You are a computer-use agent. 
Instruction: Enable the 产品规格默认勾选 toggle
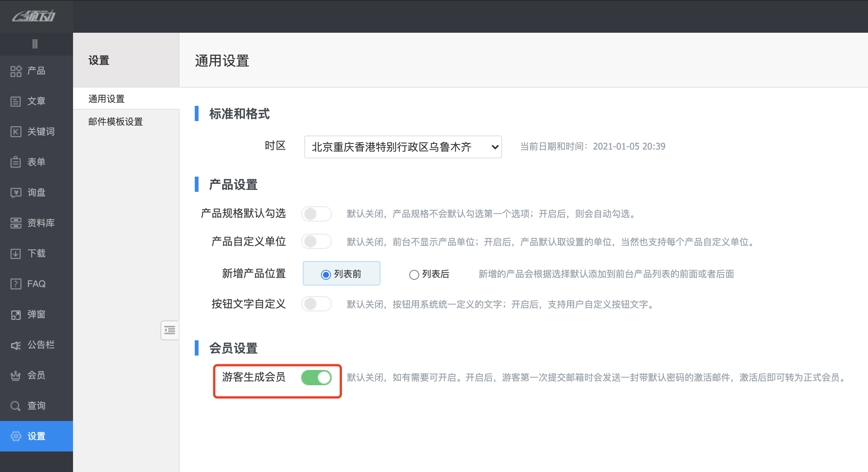[x=316, y=214]
